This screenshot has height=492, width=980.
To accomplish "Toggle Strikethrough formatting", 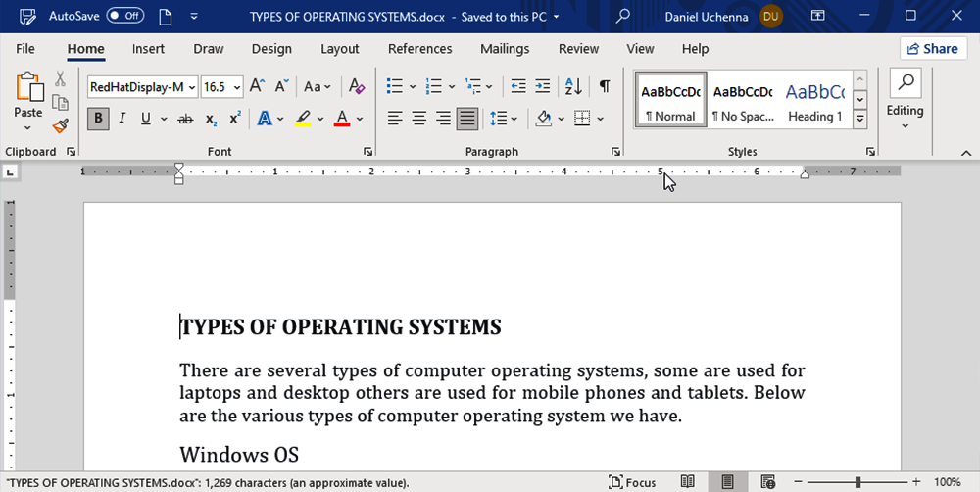I will click(185, 119).
